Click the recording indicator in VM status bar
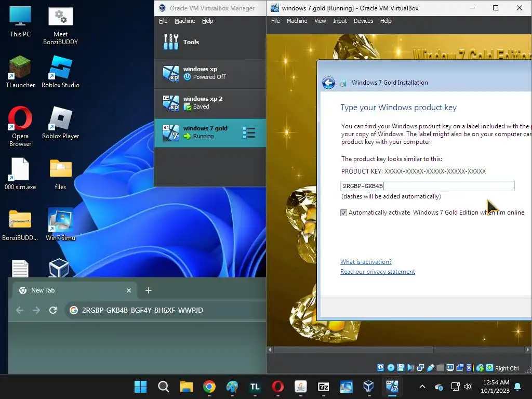This screenshot has height=399, width=532. click(460, 368)
